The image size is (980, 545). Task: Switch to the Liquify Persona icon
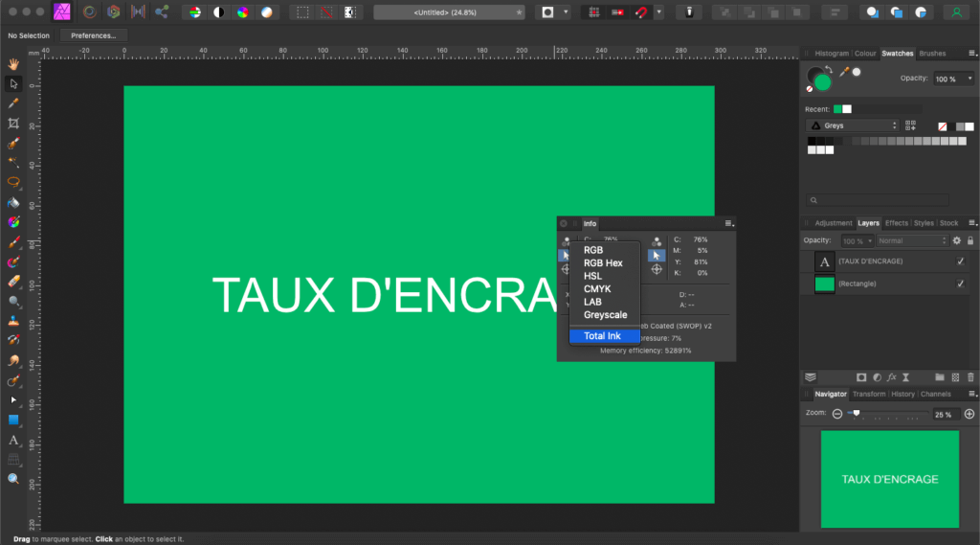point(89,11)
